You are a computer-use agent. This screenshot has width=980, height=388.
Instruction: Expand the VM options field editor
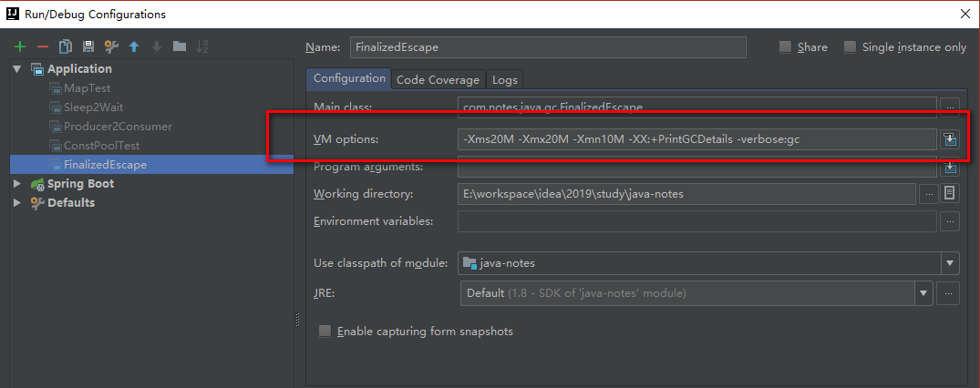950,139
